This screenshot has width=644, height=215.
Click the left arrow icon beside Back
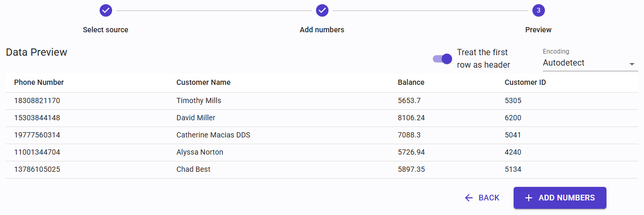tap(469, 198)
